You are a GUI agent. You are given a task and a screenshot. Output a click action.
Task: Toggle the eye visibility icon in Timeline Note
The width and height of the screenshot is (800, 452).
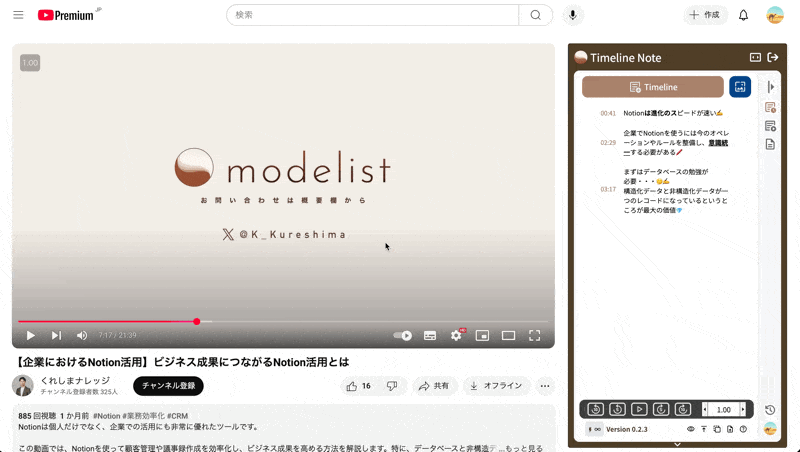tap(690, 429)
